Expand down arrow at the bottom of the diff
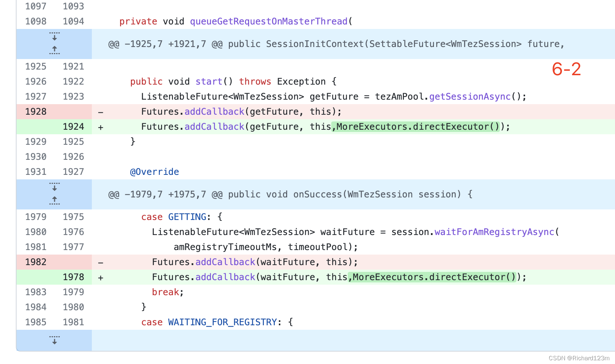 click(x=55, y=340)
